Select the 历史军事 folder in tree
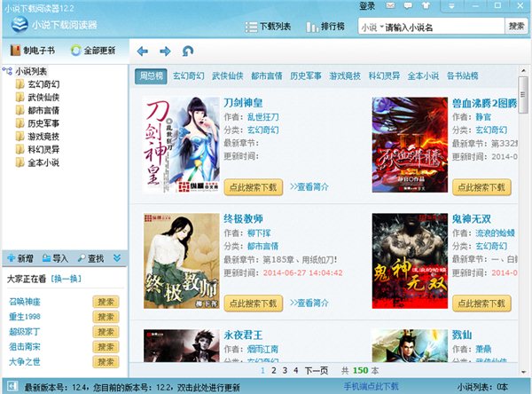 tap(37, 123)
